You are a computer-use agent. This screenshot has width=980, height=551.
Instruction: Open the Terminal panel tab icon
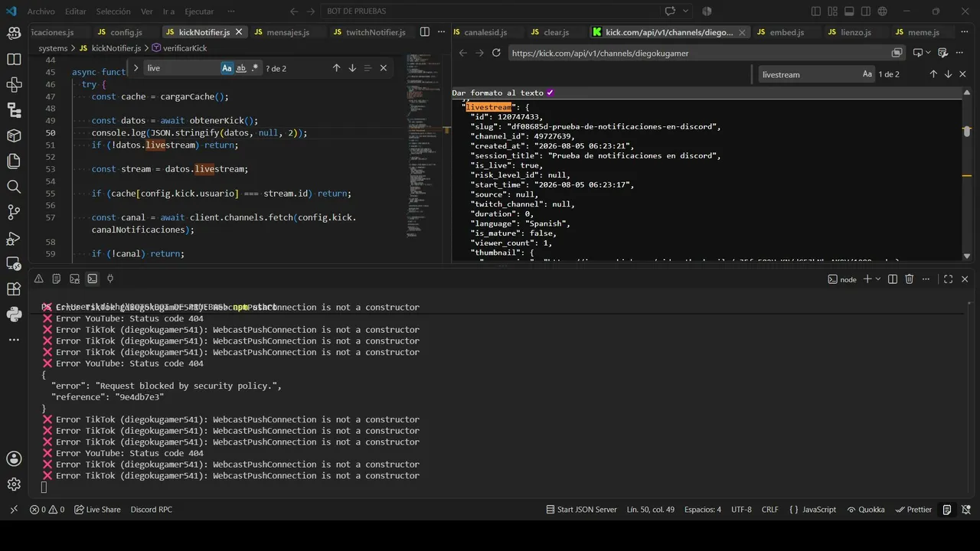pos(92,279)
